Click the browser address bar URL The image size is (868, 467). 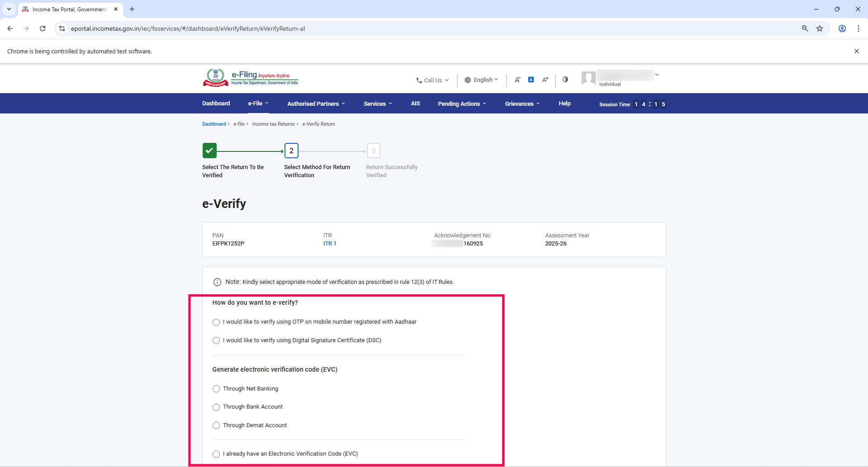click(188, 28)
